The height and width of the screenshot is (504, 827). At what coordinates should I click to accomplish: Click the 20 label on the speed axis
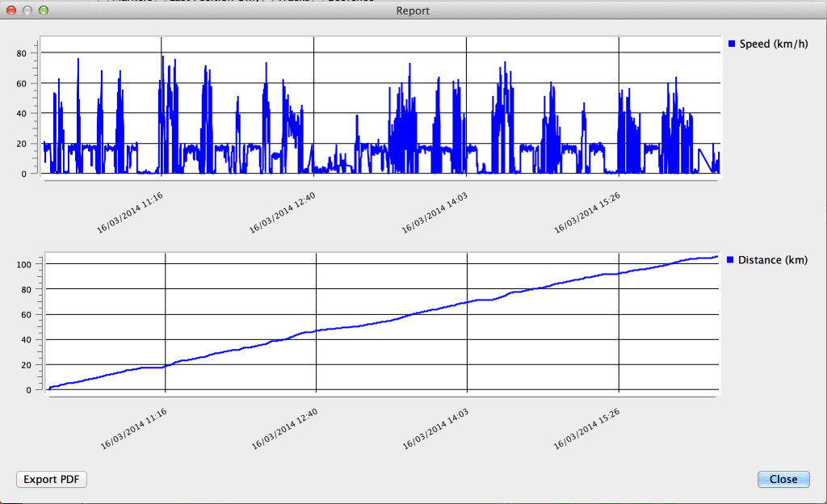coord(21,144)
